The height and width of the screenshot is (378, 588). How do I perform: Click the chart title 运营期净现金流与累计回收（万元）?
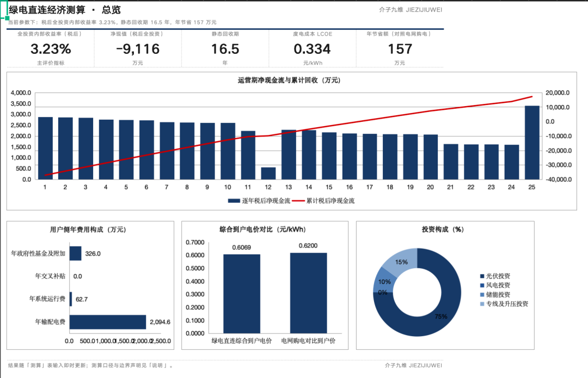[x=289, y=80]
